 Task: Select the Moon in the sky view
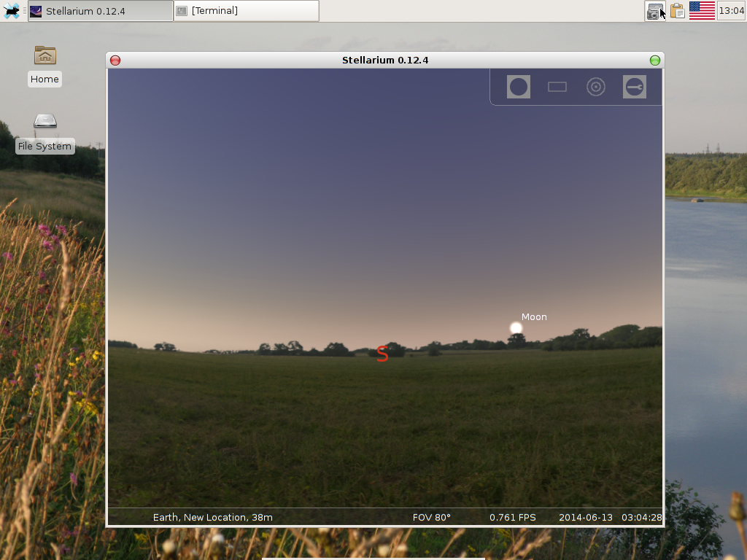516,327
